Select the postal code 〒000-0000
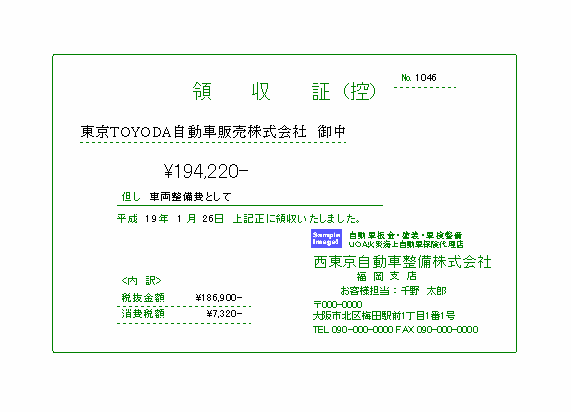Viewport: 571px width, 412px height. pyautogui.click(x=338, y=305)
